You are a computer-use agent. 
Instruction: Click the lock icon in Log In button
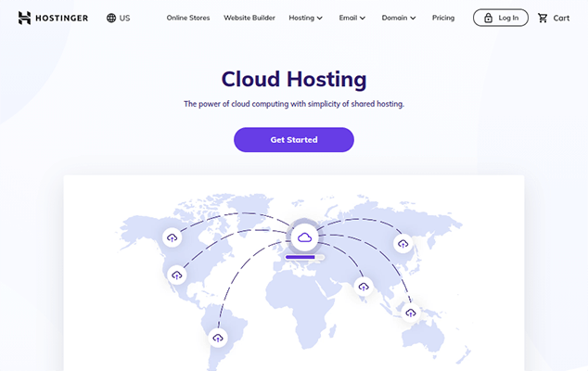[x=488, y=18]
